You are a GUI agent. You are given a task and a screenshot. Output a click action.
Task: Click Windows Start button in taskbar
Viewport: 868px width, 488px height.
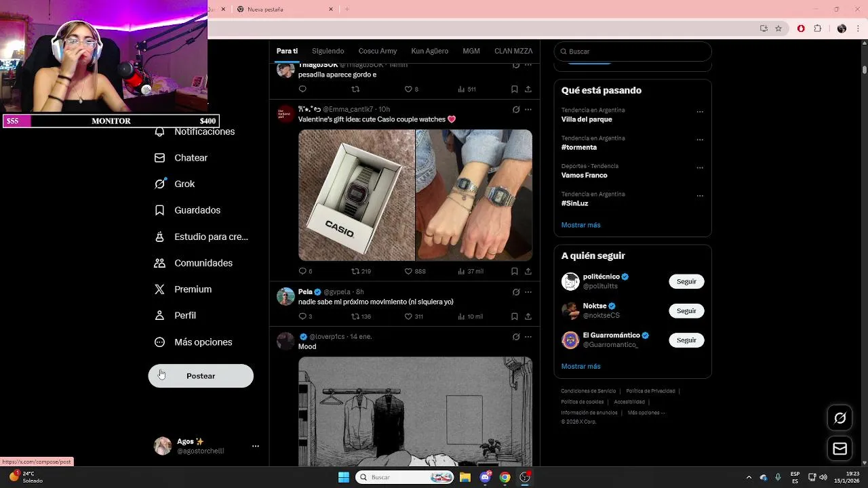pyautogui.click(x=344, y=477)
